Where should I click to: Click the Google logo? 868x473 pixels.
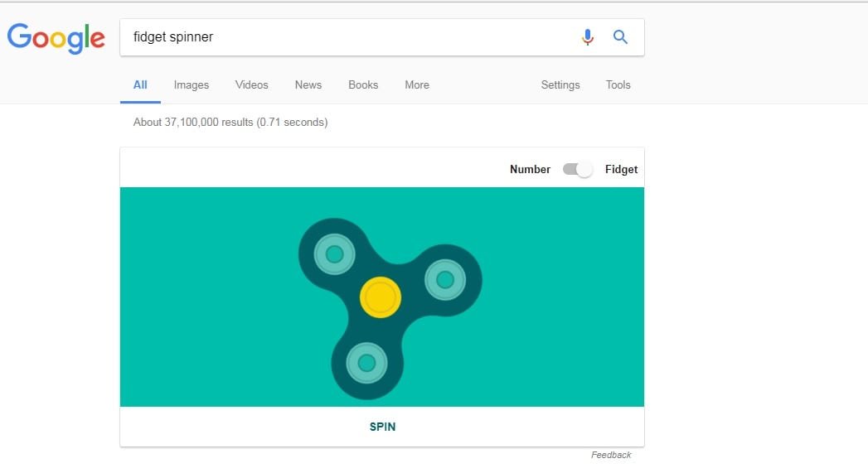pyautogui.click(x=56, y=37)
